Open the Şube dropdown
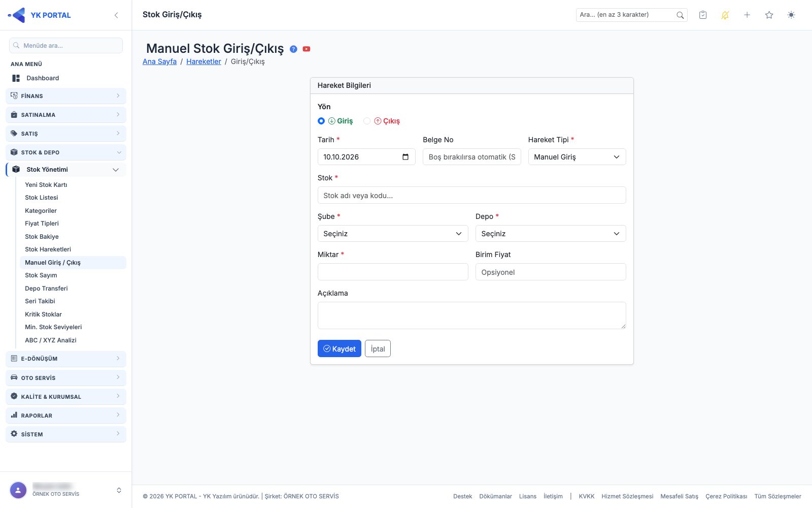 393,234
